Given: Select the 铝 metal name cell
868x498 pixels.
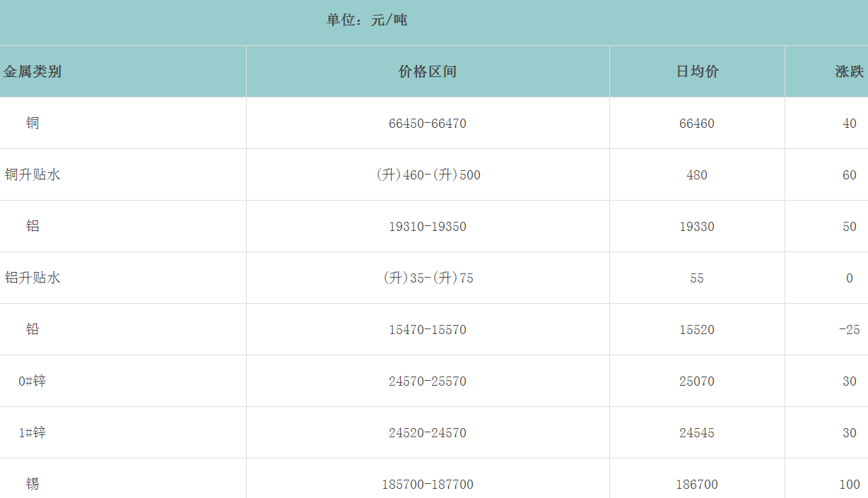Looking at the screenshot, I should tap(33, 226).
